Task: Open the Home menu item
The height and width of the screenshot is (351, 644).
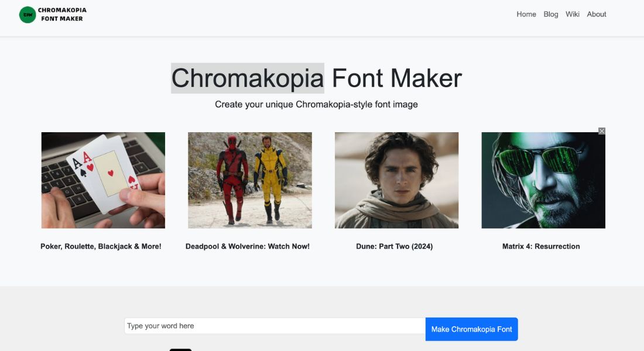Action: click(x=526, y=14)
